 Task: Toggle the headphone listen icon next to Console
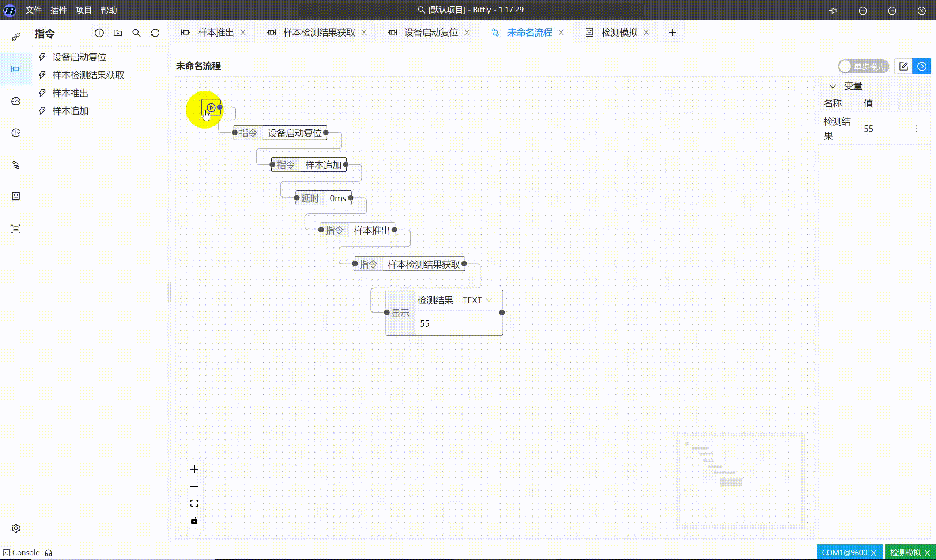pos(48,552)
